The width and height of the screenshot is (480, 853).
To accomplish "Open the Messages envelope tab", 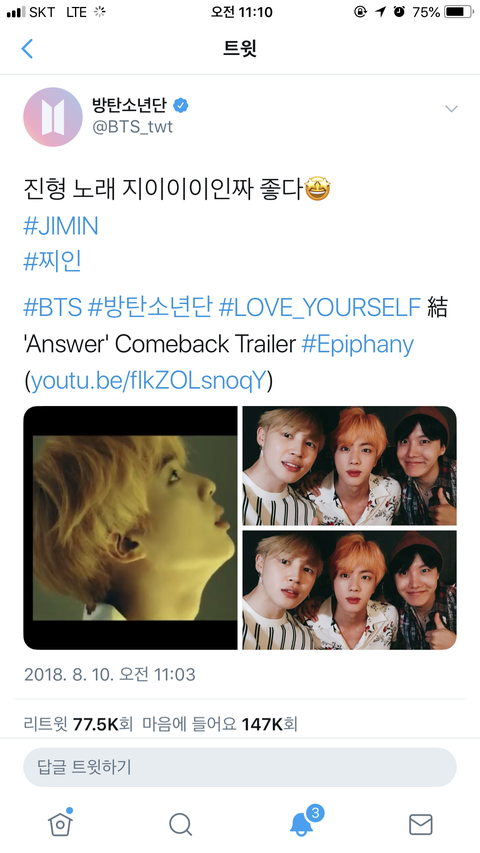I will click(421, 825).
